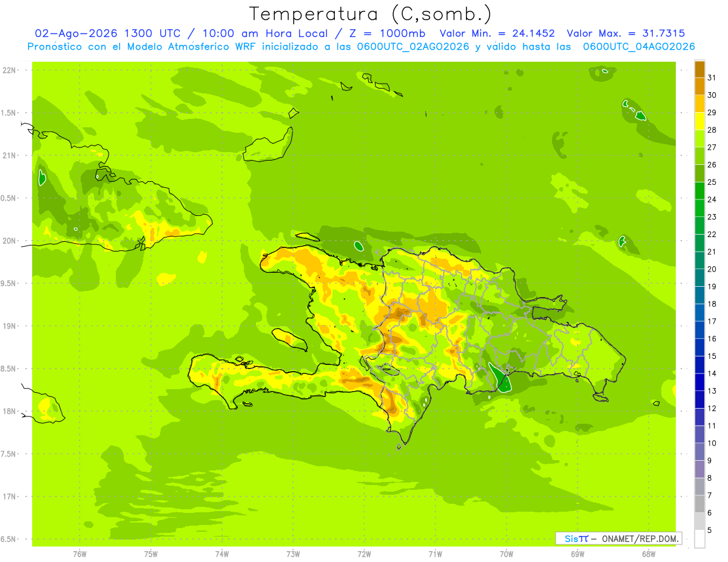
Task: Pick the gray swatch between 6 and 7
Action: [699, 504]
